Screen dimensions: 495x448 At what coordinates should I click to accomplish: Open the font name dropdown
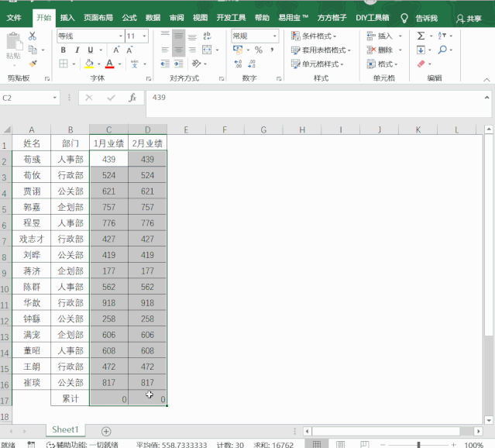(121, 36)
